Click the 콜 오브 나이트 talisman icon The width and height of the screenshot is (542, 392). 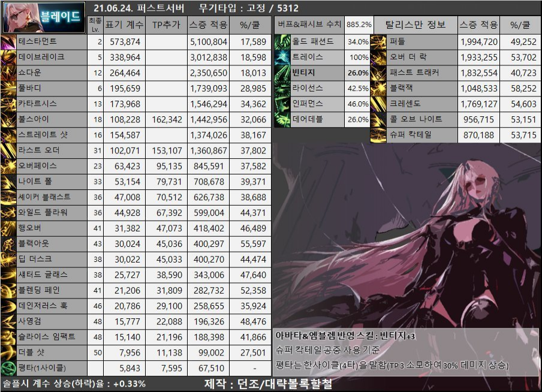[378, 120]
